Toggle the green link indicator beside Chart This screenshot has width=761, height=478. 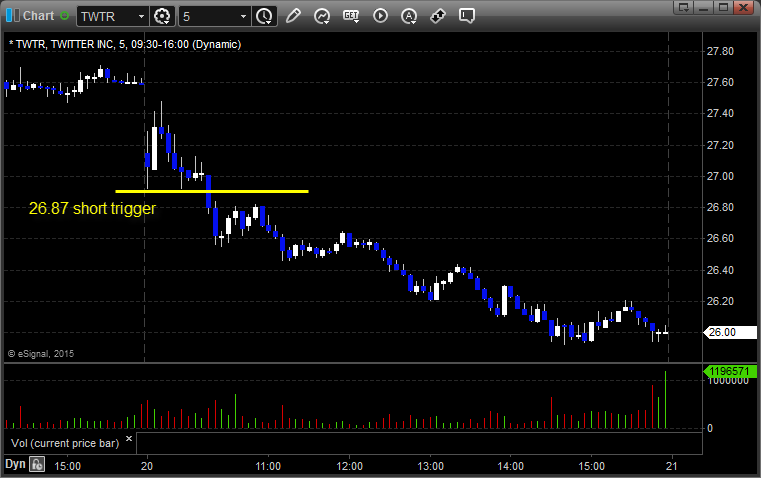(65, 16)
